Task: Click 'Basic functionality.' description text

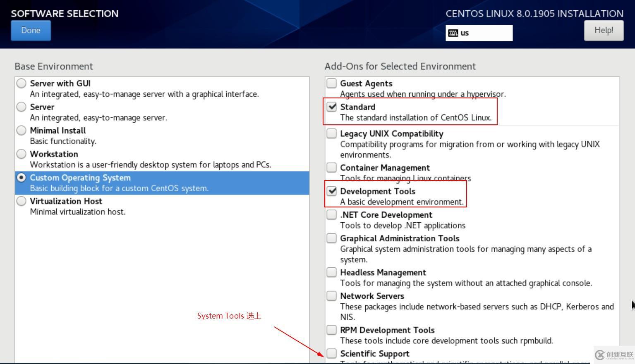Action: (x=63, y=141)
